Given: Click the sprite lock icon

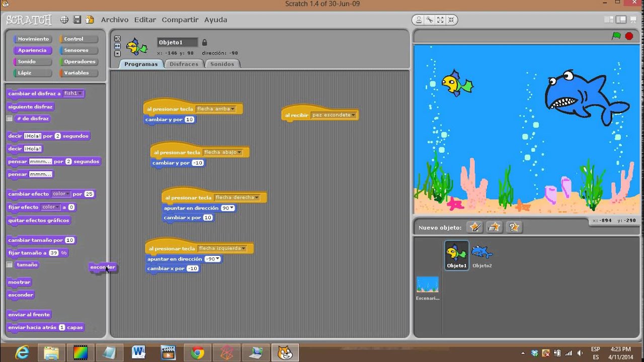Looking at the screenshot, I should (204, 42).
